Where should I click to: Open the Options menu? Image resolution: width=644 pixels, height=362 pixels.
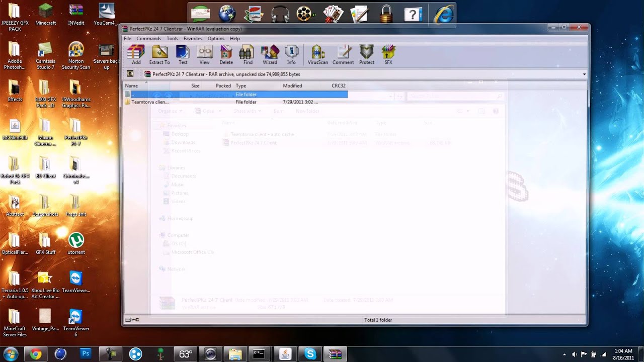coord(216,38)
